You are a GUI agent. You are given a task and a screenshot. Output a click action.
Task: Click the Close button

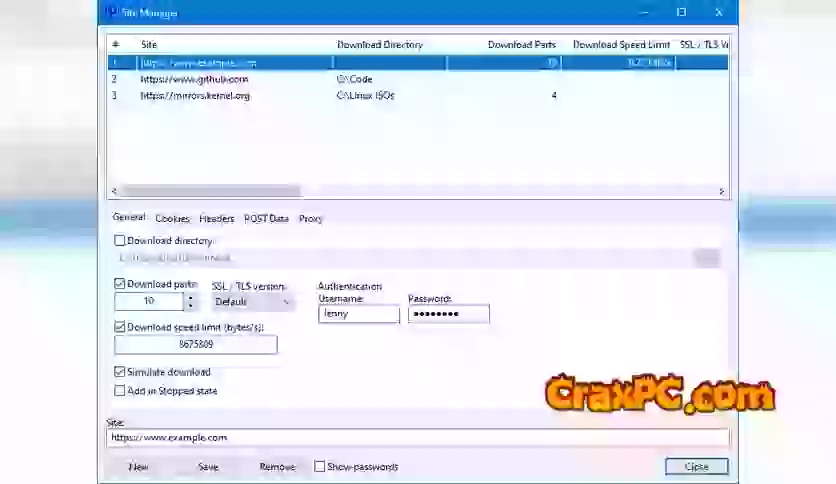(x=696, y=466)
